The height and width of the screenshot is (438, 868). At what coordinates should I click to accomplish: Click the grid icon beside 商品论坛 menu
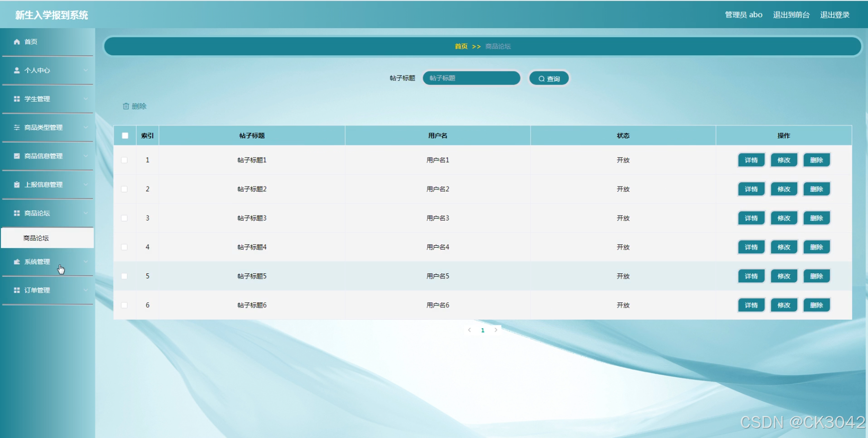(x=17, y=213)
